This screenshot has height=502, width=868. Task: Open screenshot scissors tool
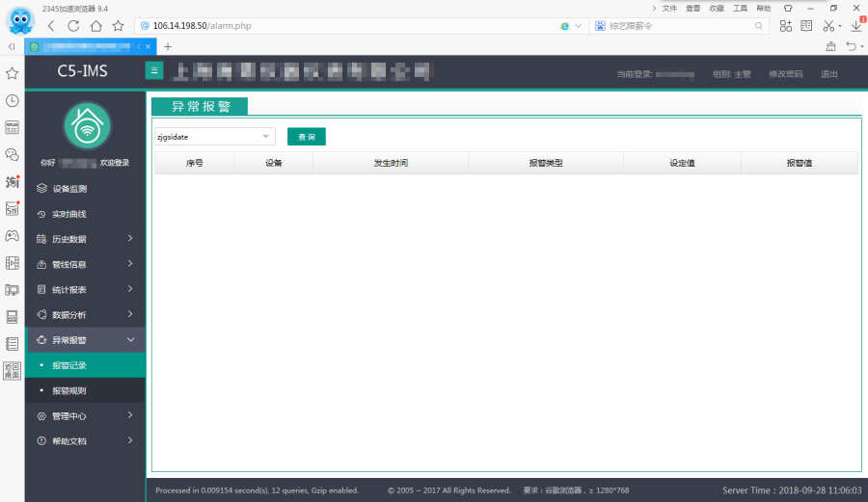click(x=828, y=26)
